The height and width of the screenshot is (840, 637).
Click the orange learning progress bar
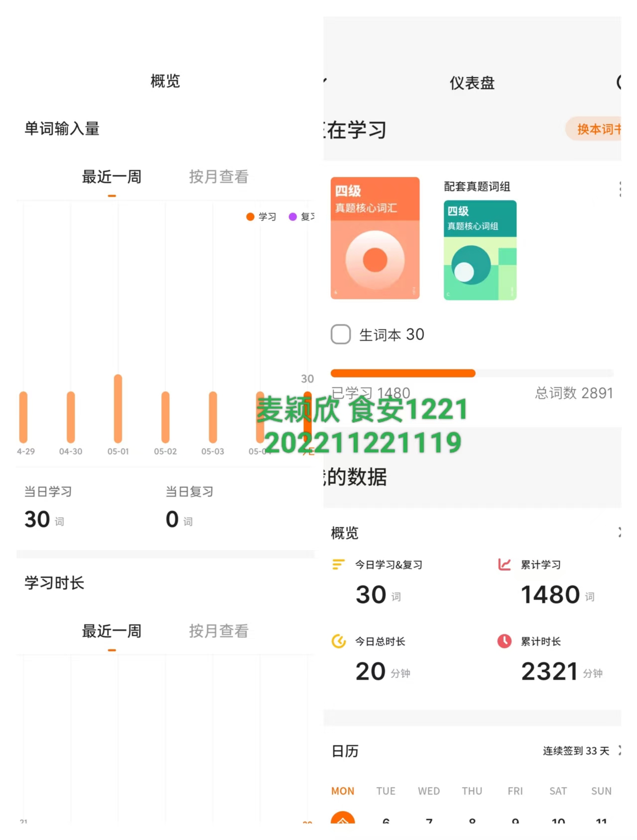click(x=403, y=373)
